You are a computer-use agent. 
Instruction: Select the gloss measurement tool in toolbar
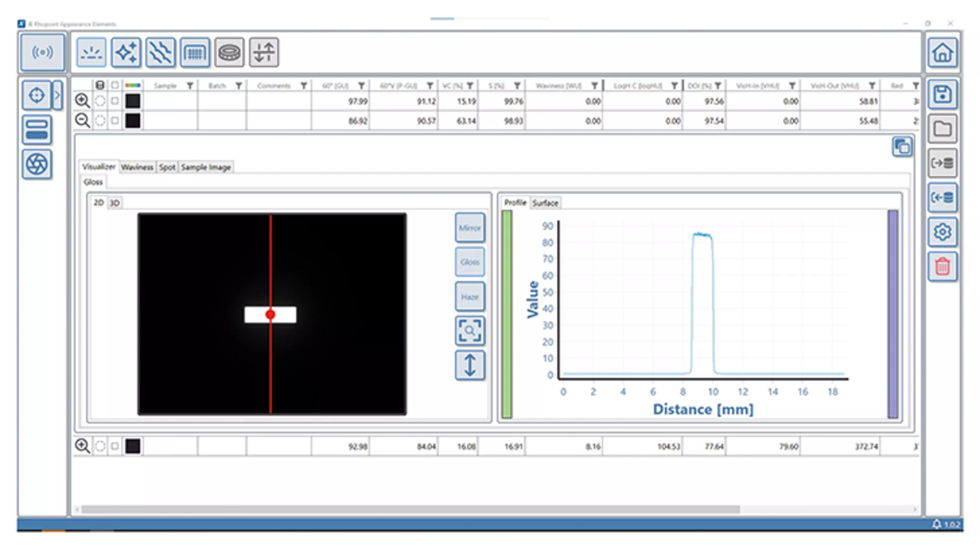tap(91, 53)
